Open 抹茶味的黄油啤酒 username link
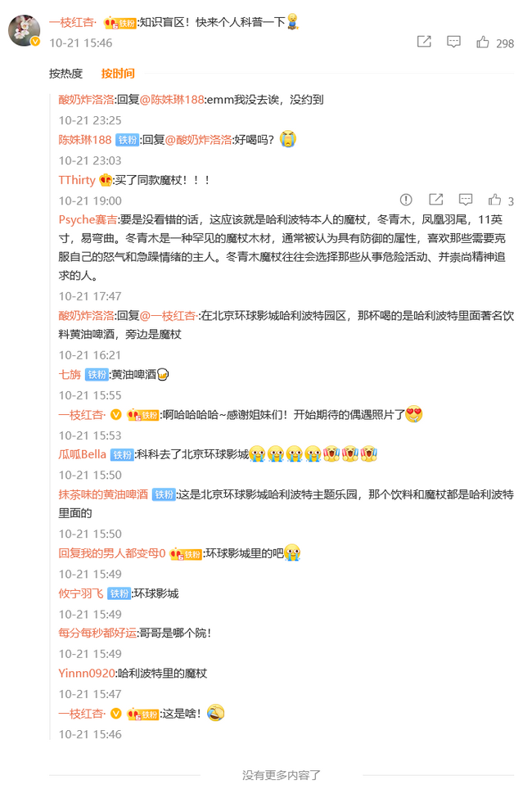This screenshot has height=789, width=532. tap(103, 494)
